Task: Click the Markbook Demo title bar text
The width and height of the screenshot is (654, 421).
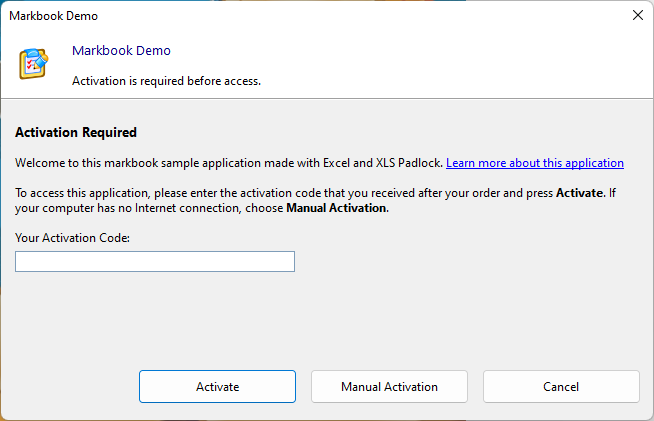Action: pyautogui.click(x=54, y=16)
